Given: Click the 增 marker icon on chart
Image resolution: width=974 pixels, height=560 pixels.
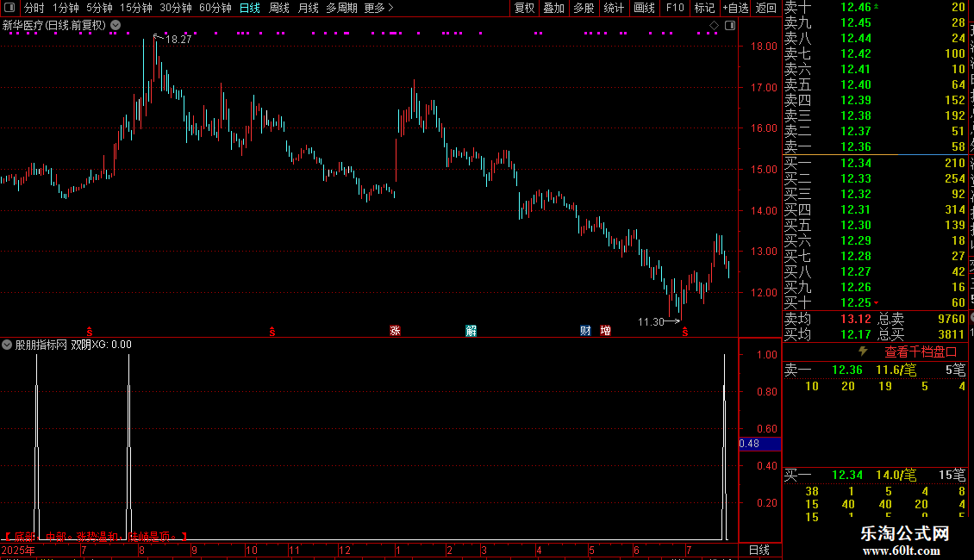Looking at the screenshot, I should click(x=606, y=330).
